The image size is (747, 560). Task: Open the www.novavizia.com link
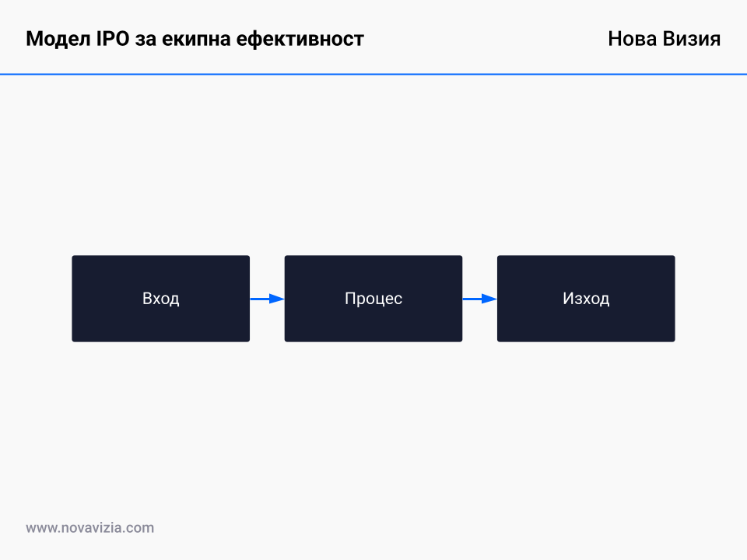click(89, 527)
